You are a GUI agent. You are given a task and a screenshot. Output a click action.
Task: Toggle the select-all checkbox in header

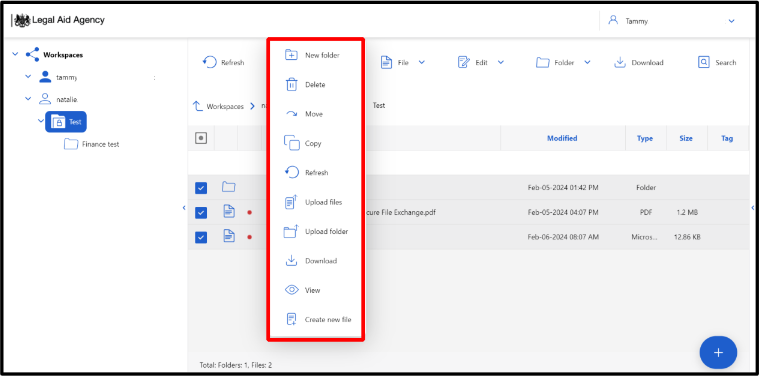click(201, 138)
